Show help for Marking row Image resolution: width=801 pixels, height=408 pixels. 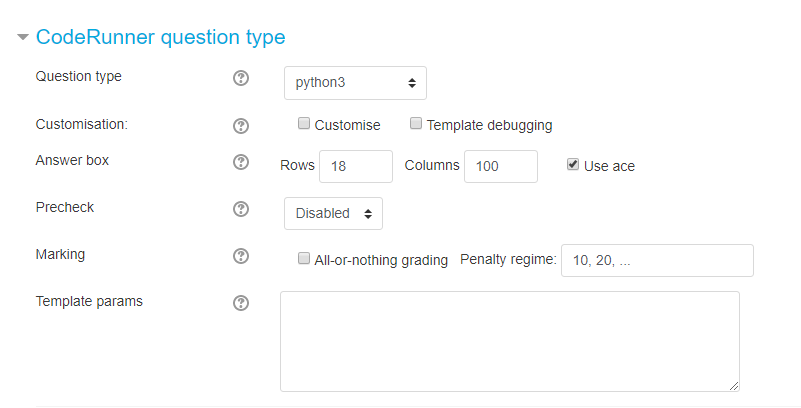pos(241,256)
